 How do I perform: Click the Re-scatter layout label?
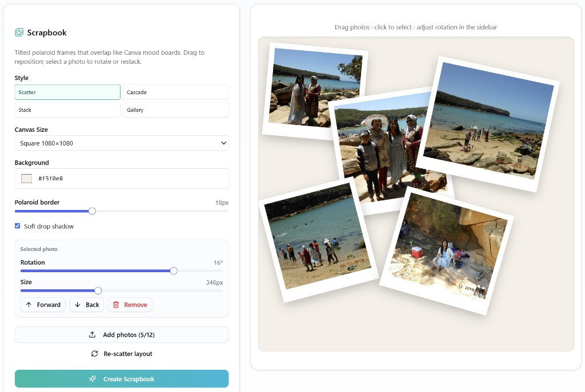(x=128, y=354)
